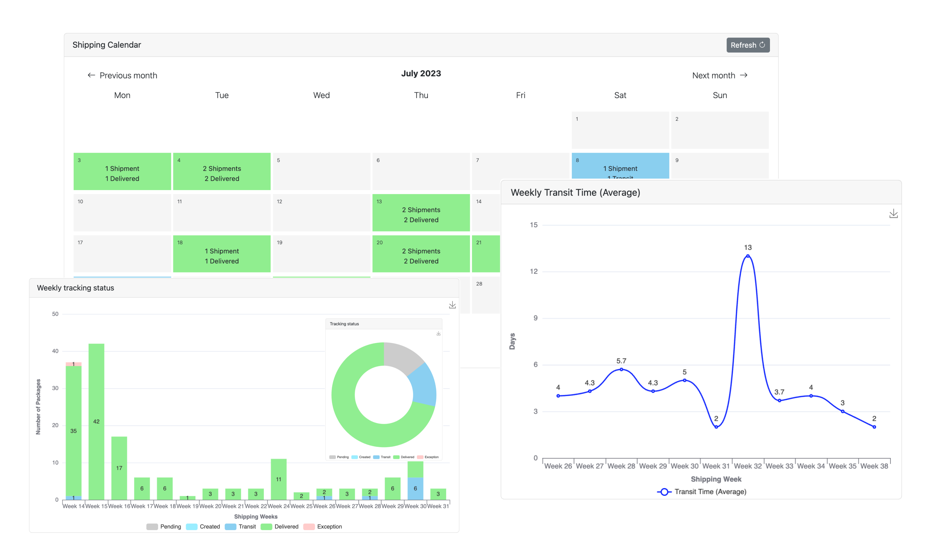Download the Tracking status donut chart
The height and width of the screenshot is (560, 930).
[x=438, y=333]
